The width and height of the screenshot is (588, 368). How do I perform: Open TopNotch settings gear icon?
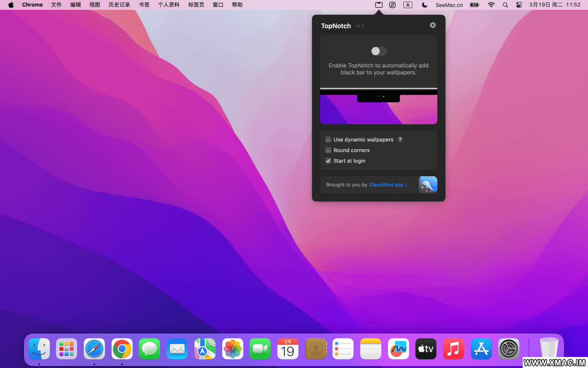(x=432, y=25)
